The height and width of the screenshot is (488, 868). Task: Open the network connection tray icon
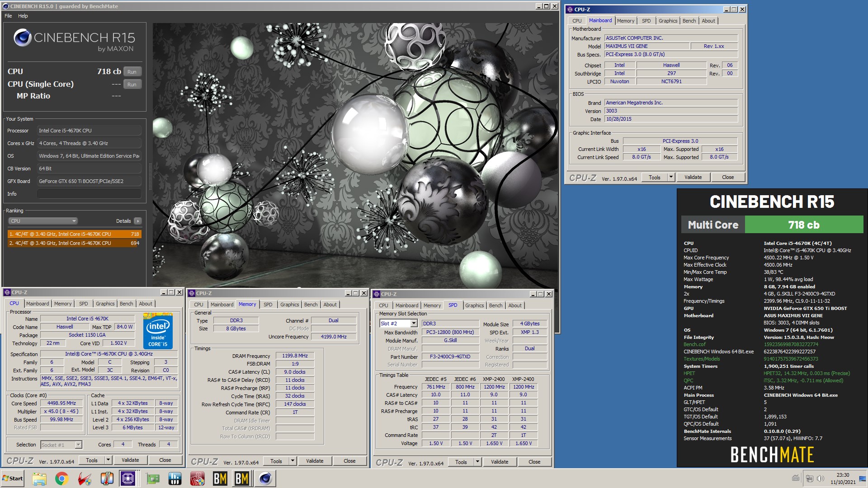810,479
